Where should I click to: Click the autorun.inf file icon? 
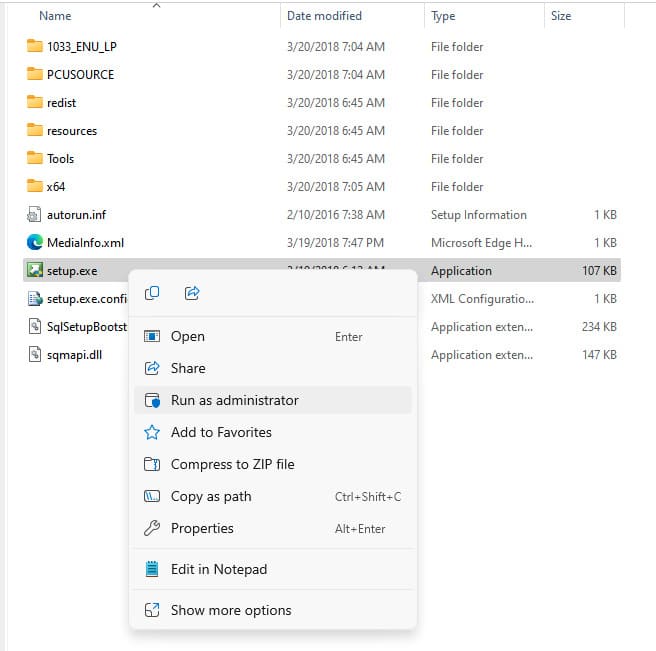point(34,214)
